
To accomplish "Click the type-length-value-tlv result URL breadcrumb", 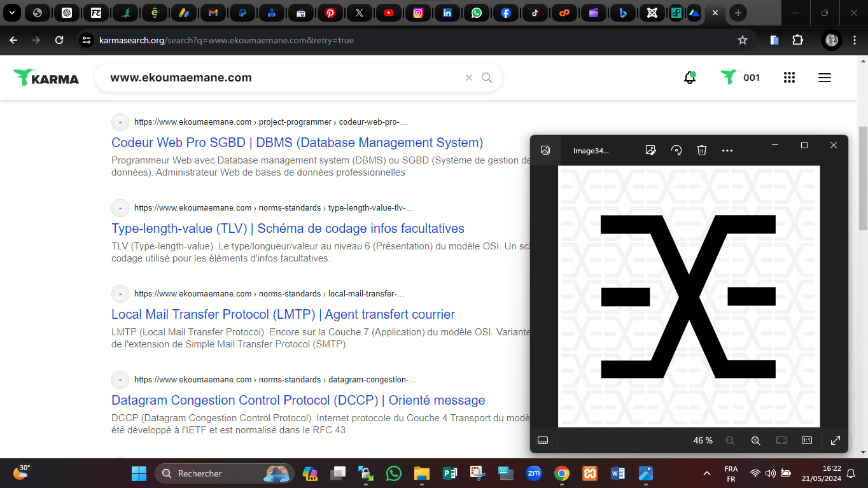I will pyautogui.click(x=274, y=208).
